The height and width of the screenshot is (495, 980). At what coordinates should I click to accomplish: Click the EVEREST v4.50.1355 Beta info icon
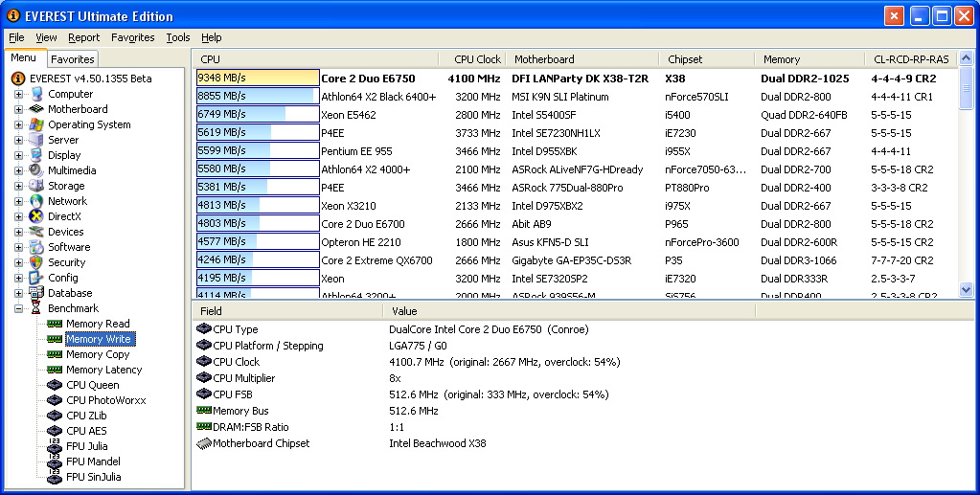[x=19, y=79]
